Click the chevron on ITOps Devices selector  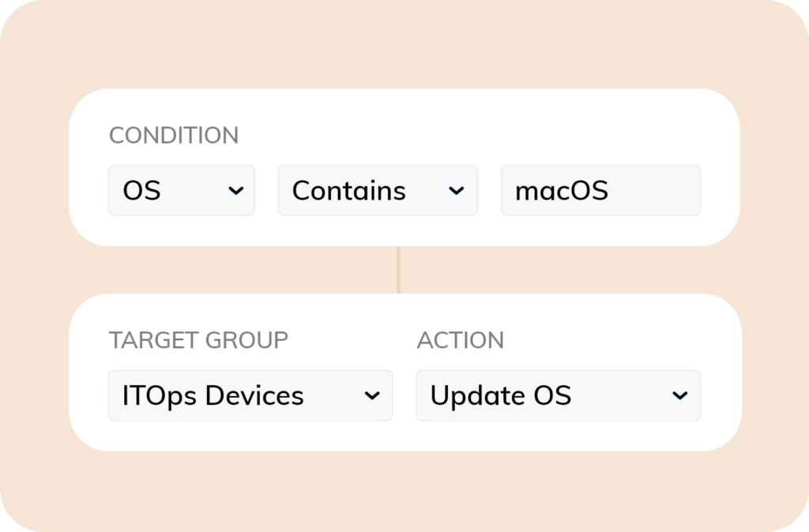(x=373, y=395)
